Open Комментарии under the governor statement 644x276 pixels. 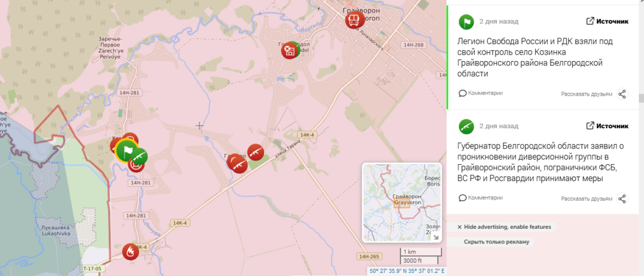coord(480,198)
